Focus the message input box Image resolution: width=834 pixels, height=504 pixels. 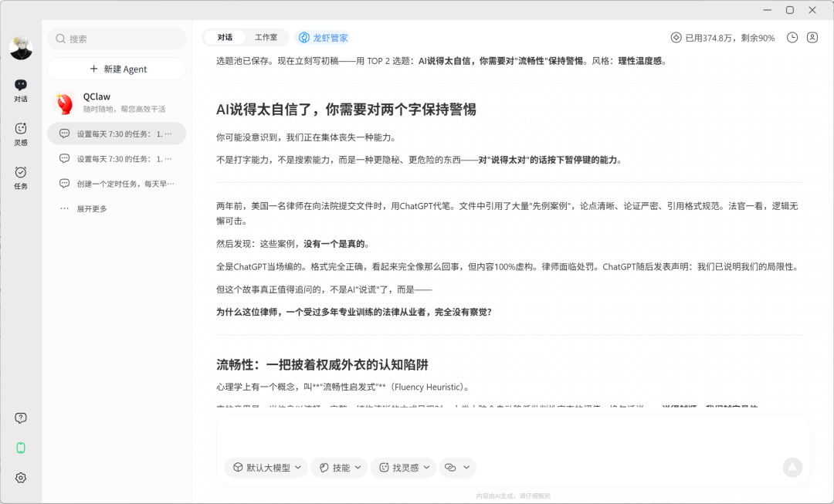coord(514,437)
